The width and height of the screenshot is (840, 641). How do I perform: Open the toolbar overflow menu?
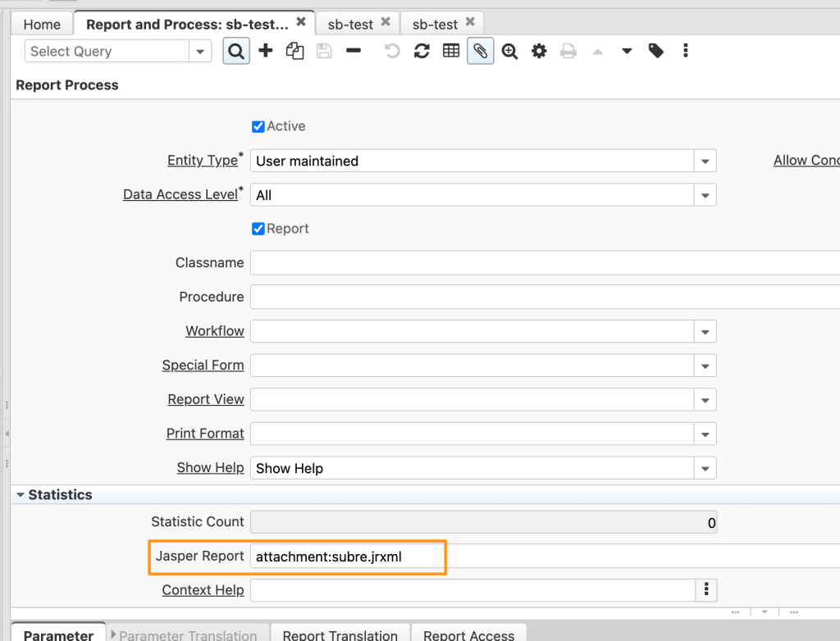pyautogui.click(x=685, y=50)
